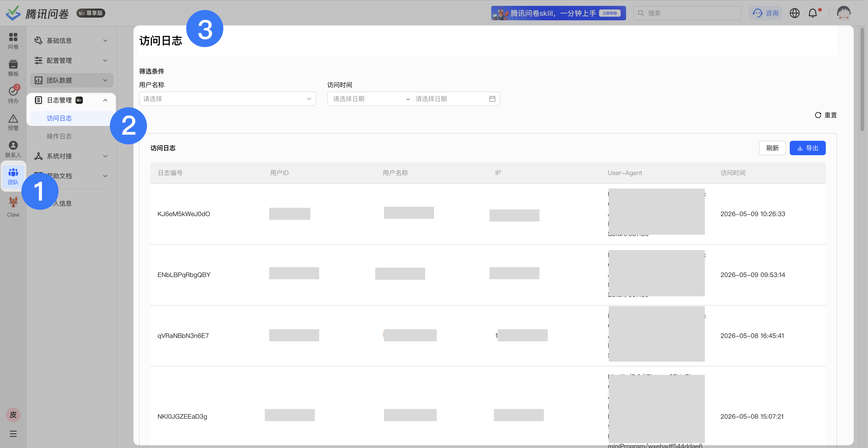Click timestamp 2026-05-08 15:07:21
The height and width of the screenshot is (448, 868).
752,417
